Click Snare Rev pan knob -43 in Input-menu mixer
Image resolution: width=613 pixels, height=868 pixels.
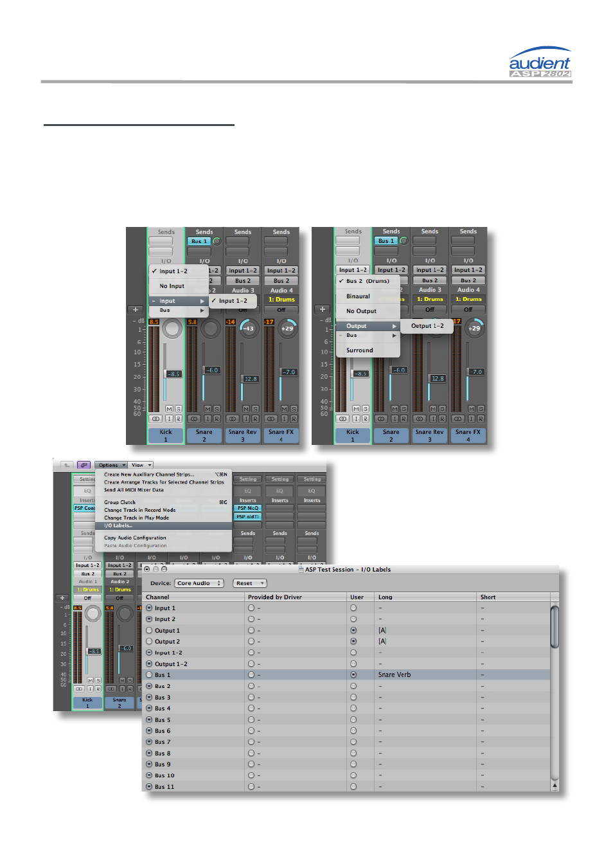click(248, 329)
